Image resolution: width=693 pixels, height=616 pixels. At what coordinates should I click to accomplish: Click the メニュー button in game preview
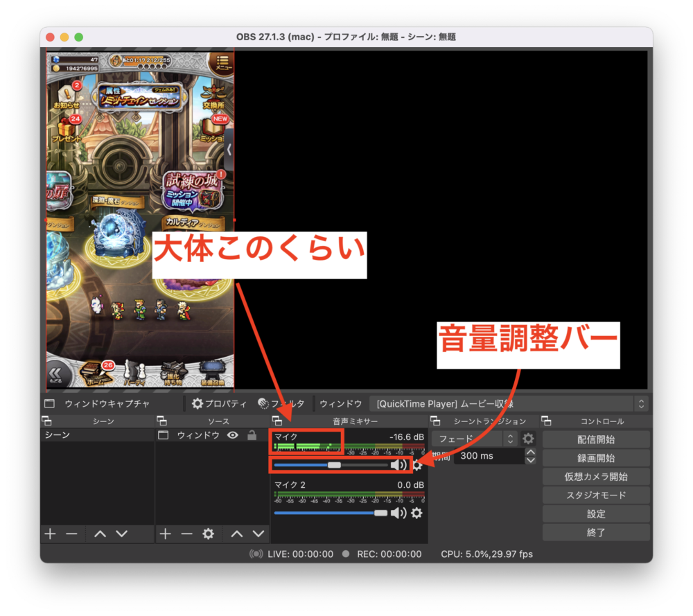(x=222, y=63)
